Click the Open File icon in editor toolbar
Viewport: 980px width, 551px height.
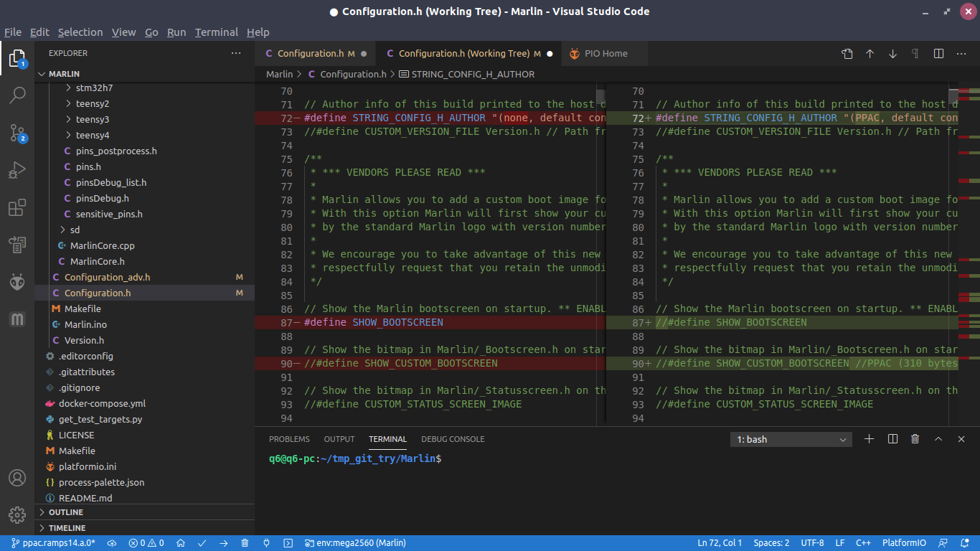(x=847, y=54)
